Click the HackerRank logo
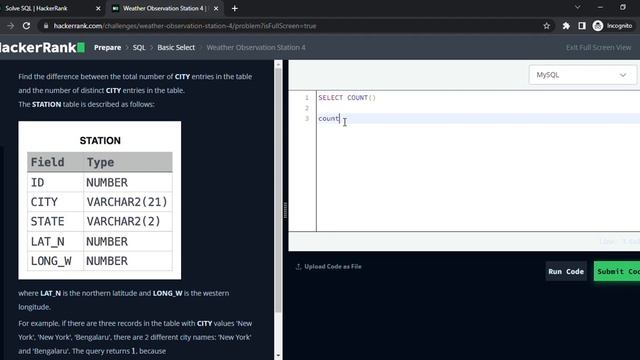 click(42, 47)
